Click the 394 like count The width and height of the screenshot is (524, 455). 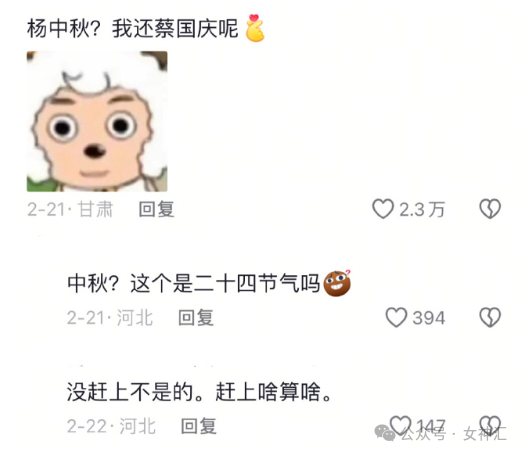[429, 318]
